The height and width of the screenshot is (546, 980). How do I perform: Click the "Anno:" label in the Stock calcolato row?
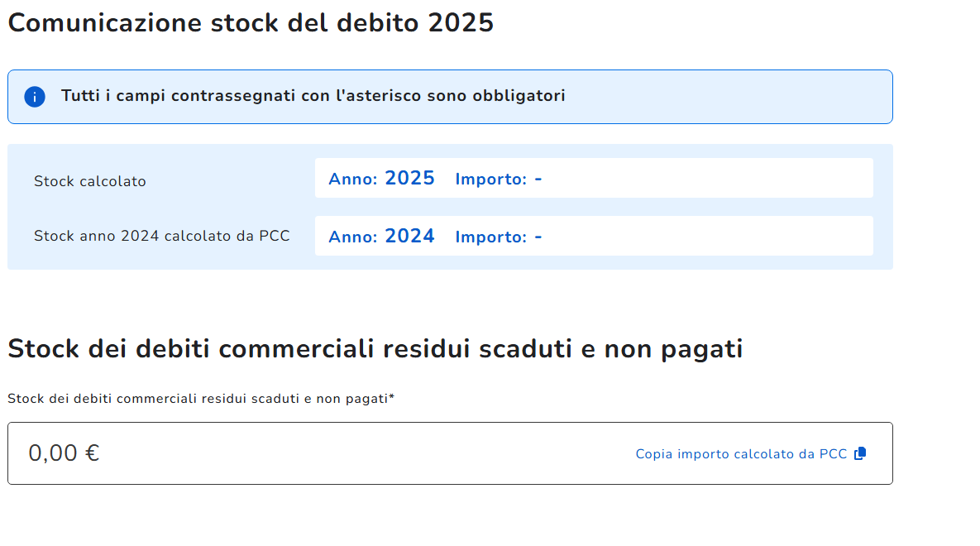pyautogui.click(x=353, y=180)
